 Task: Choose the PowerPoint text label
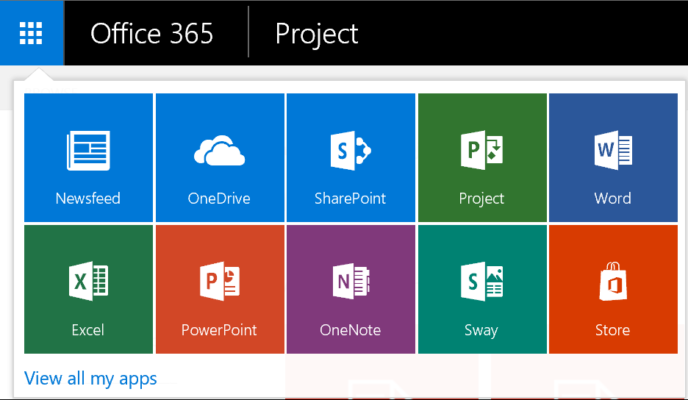219,330
